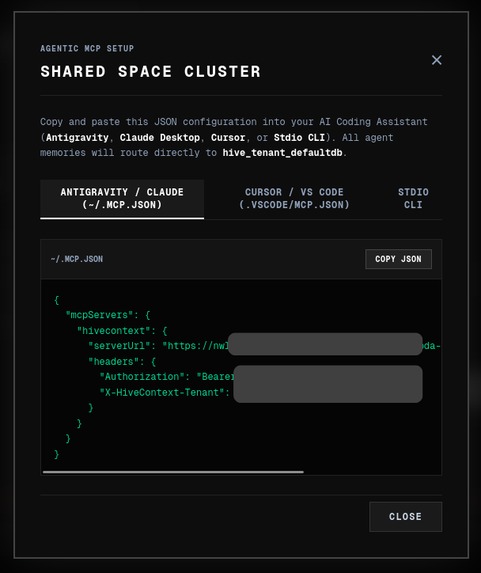
Task: Select the Antigravity / Claude tab
Action: point(122,199)
